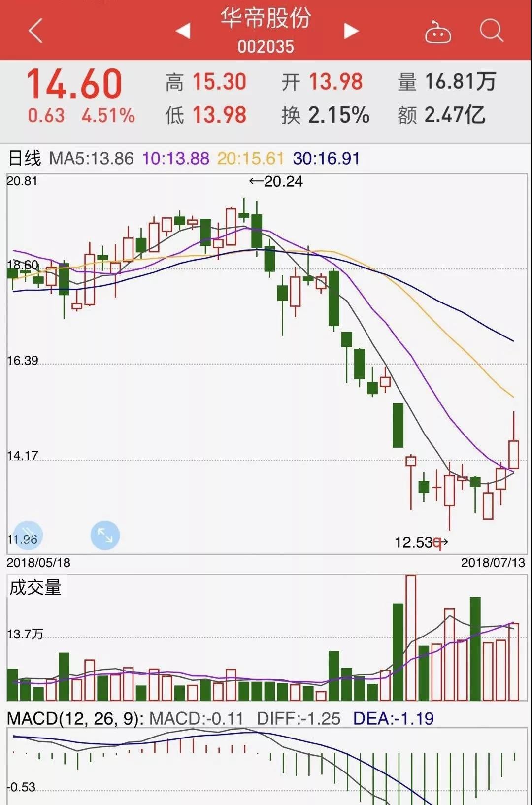Select the tallest red volume bar

coord(411,638)
